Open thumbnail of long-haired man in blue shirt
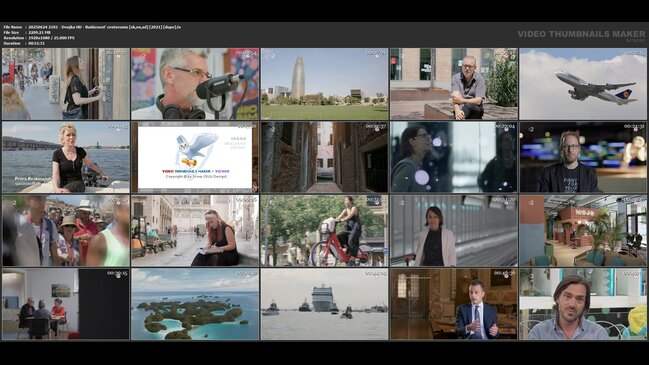This screenshot has height=365, width=649. tap(583, 304)
